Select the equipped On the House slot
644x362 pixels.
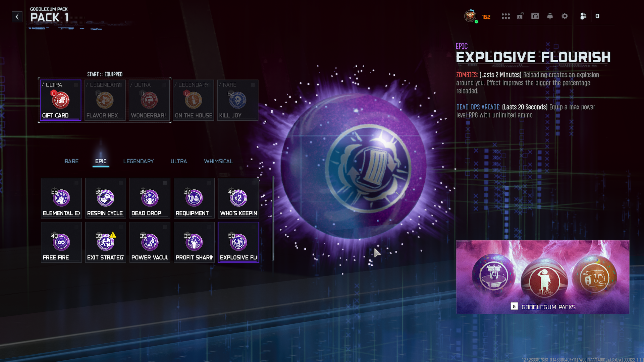(194, 100)
